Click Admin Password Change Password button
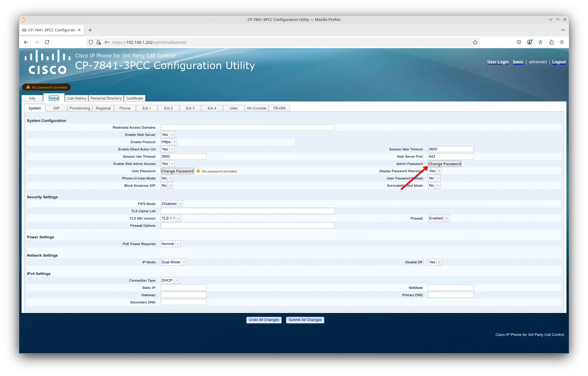The image size is (588, 376). 444,164
